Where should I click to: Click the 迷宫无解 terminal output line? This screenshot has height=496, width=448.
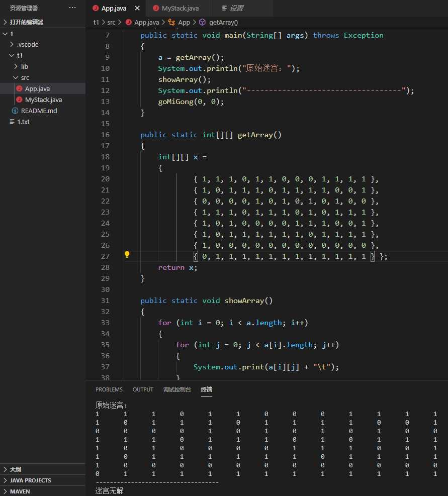[109, 490]
